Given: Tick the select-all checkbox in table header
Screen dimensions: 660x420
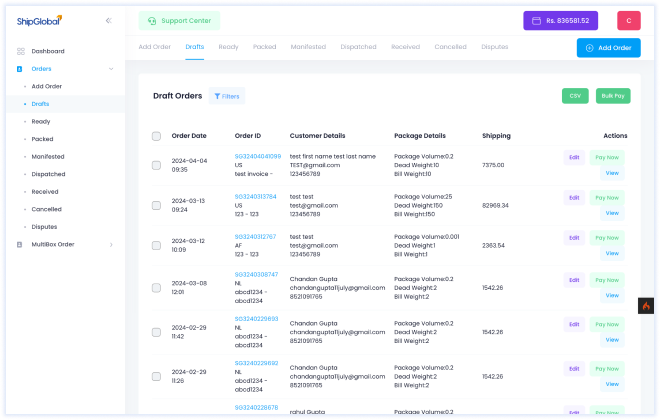Looking at the screenshot, I should pos(156,136).
